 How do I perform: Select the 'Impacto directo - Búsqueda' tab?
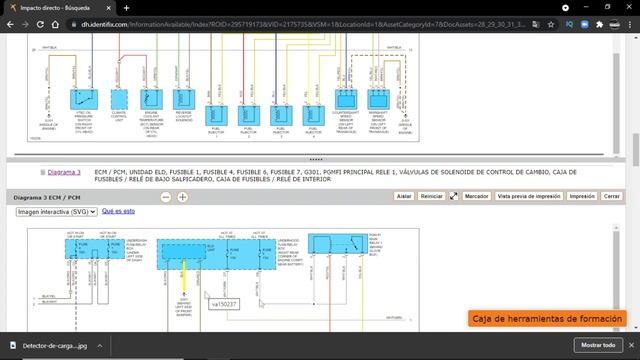point(60,8)
